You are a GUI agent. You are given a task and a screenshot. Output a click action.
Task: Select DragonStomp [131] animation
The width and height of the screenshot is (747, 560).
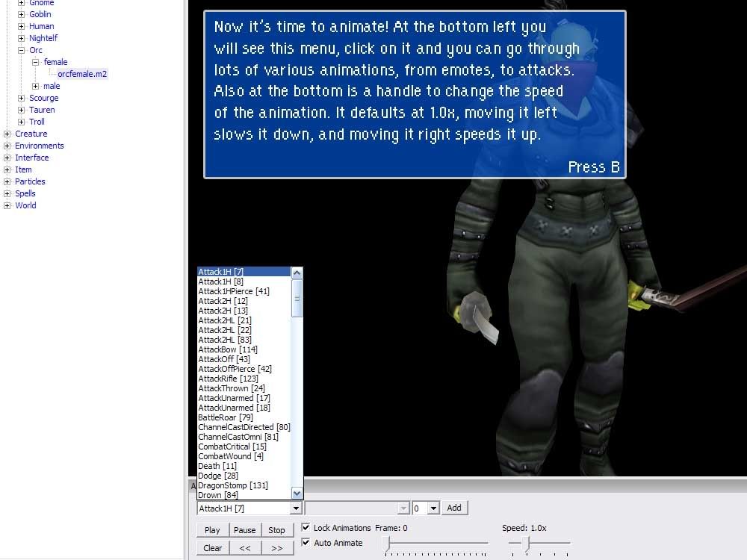pos(244,486)
